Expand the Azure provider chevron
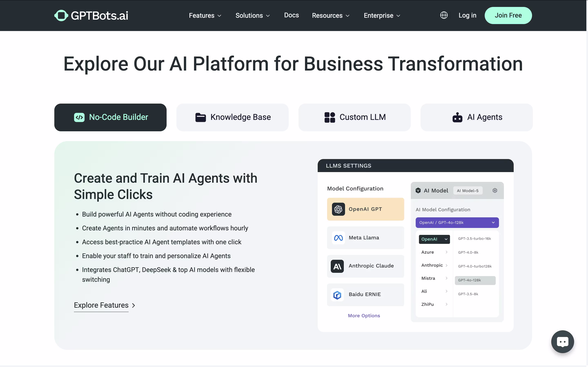This screenshot has width=588, height=367. (x=446, y=252)
